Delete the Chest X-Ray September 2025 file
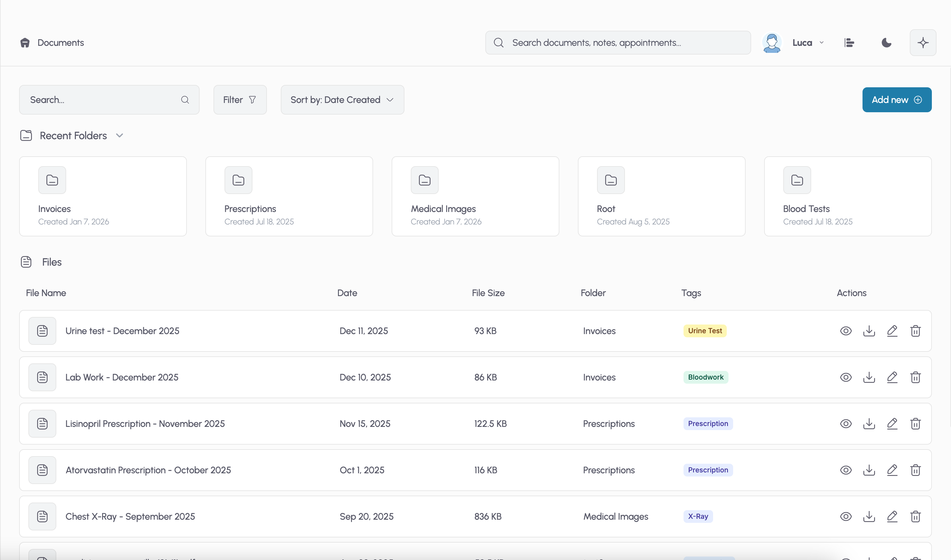The image size is (951, 560). click(916, 516)
